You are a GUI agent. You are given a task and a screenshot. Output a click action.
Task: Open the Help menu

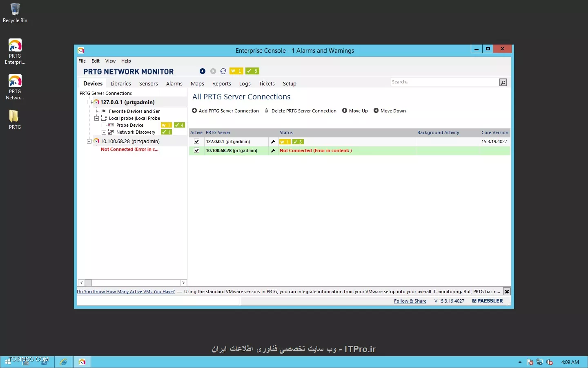(126, 61)
